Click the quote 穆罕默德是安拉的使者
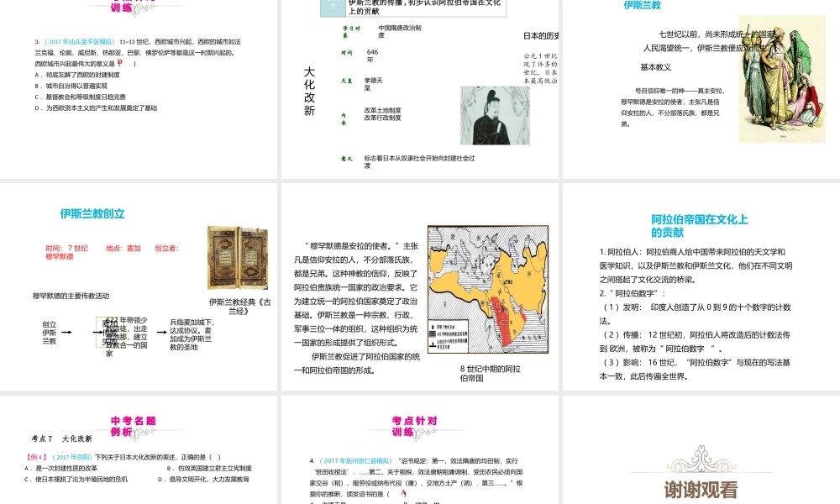Viewport: 840px width, 504px height. tap(354, 246)
